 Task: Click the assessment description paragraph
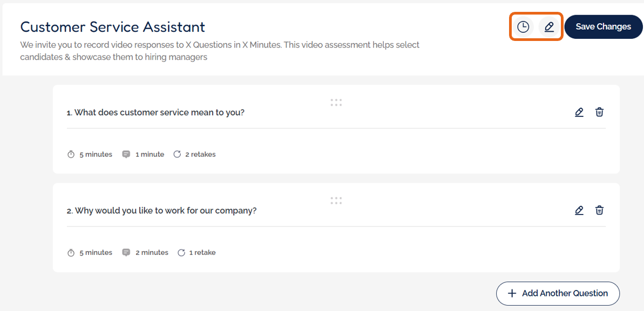click(220, 51)
